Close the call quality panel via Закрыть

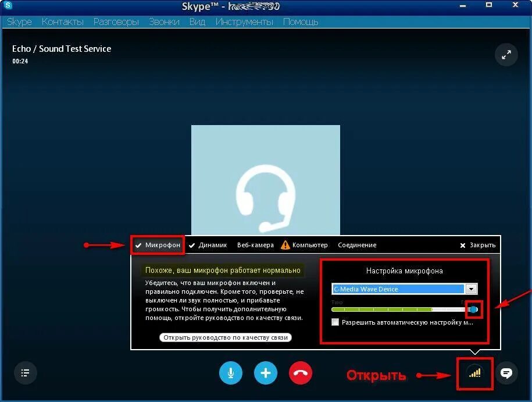pyautogui.click(x=478, y=245)
